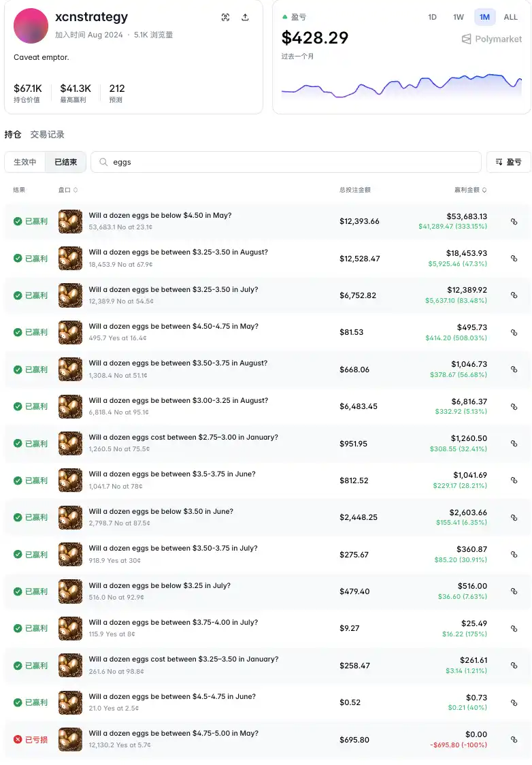Click link icon on below $3.50 in June row

point(514,517)
